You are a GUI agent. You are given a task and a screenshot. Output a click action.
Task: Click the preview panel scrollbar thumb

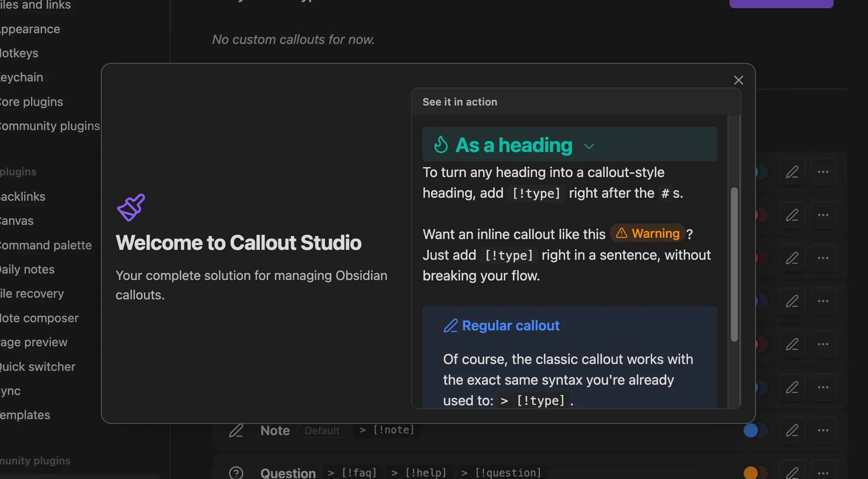(x=734, y=264)
